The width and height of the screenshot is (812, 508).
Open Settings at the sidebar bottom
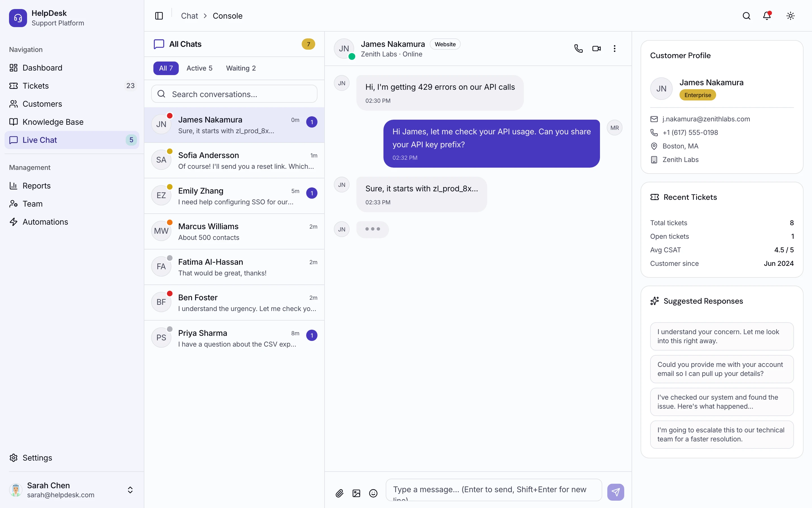pyautogui.click(x=72, y=457)
